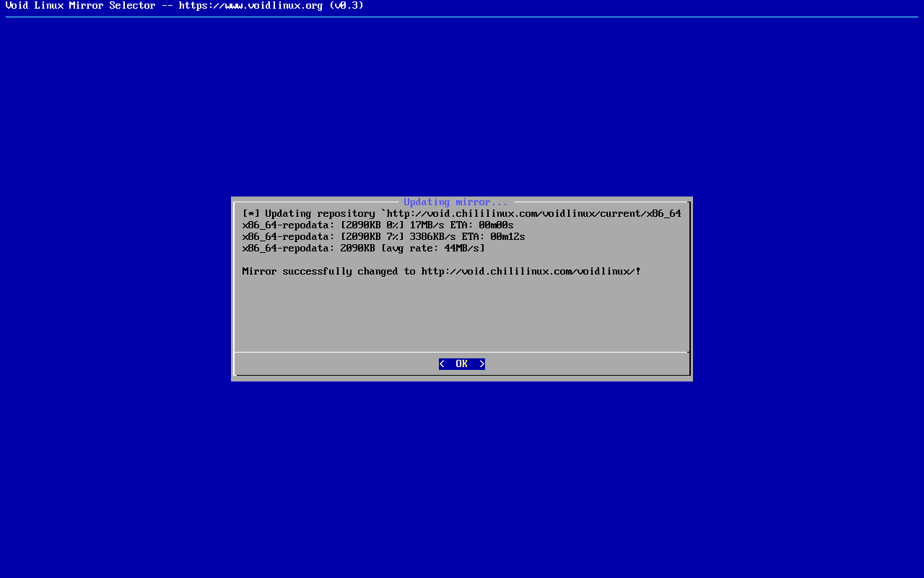924x578 pixels.
Task: Click the right angle bracket of OK
Action: pos(481,364)
